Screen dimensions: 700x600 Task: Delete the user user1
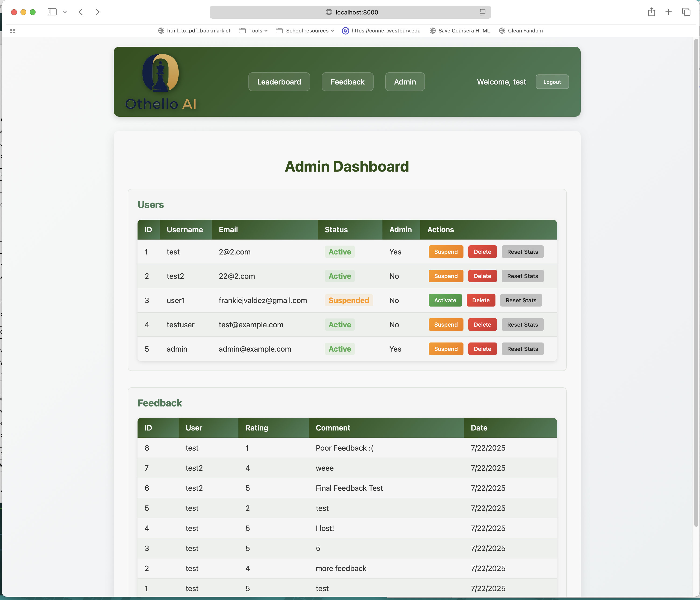pyautogui.click(x=481, y=300)
